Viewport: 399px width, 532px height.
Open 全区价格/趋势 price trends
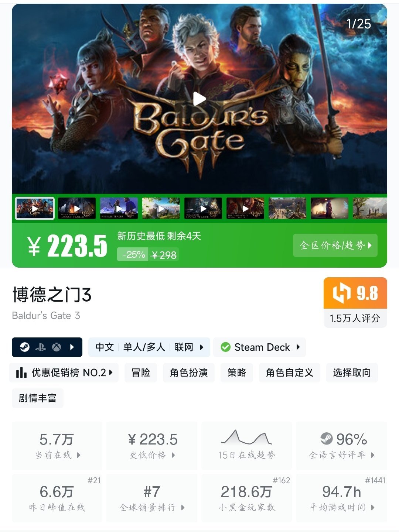coord(335,245)
